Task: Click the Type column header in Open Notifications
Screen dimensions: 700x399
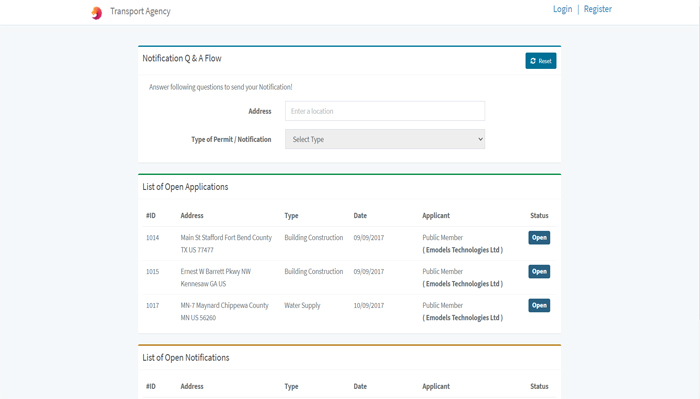Action: coord(291,387)
